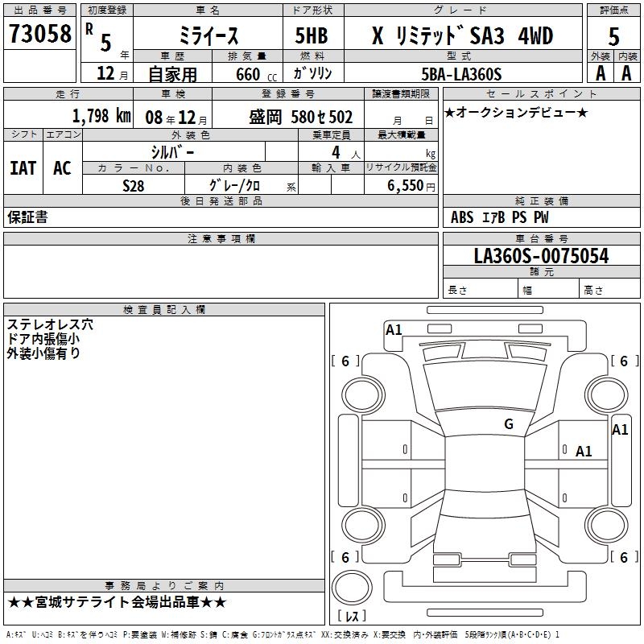644x644 pixels.
Task: Click spare tire circle above [レス]
Action: (x=352, y=588)
